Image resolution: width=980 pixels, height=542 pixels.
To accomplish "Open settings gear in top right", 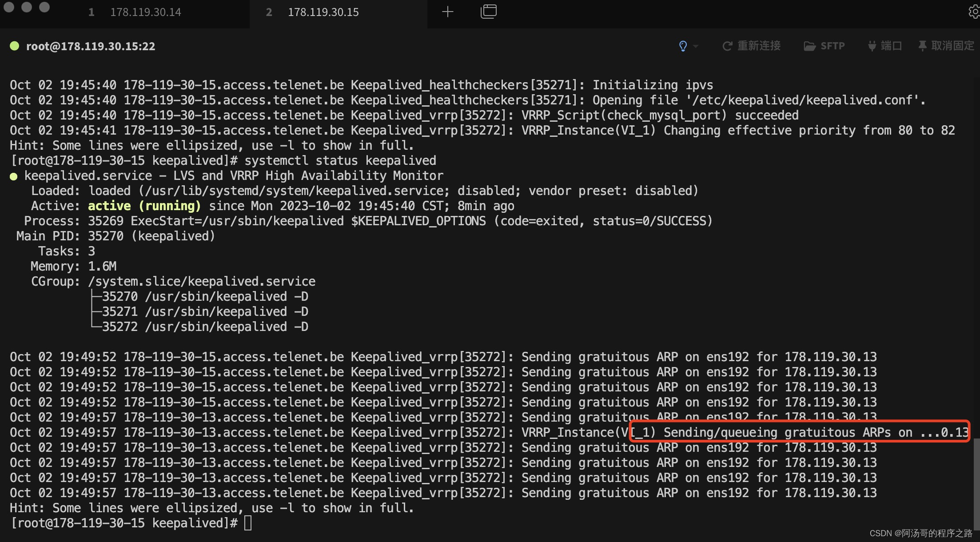I will [974, 12].
